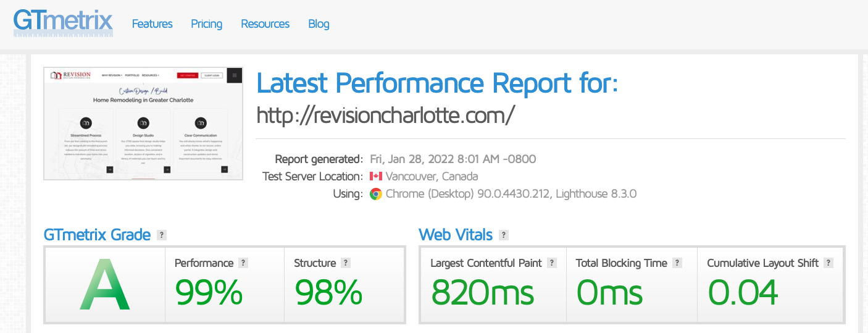868x333 pixels.
Task: Click the Web Vitals help question mark
Action: click(x=504, y=235)
